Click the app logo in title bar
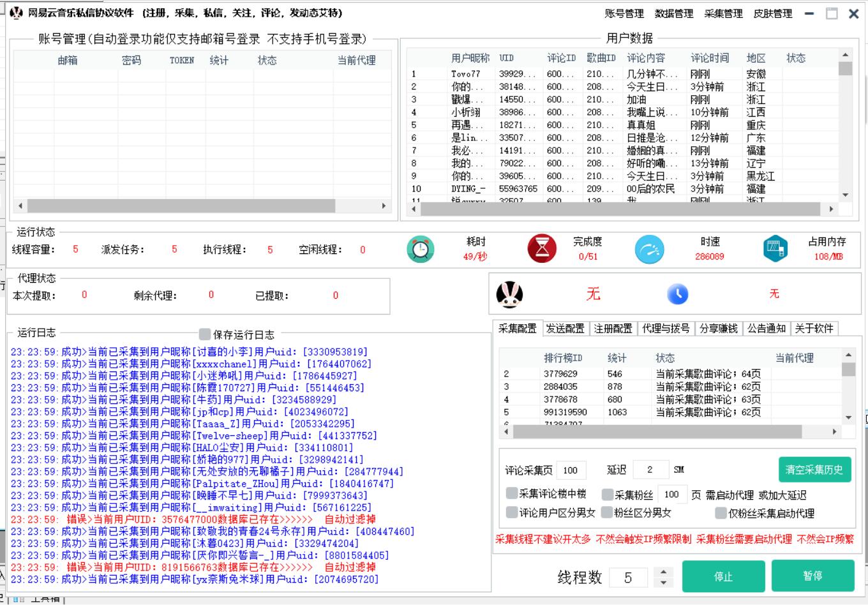This screenshot has height=605, width=868. [17, 13]
